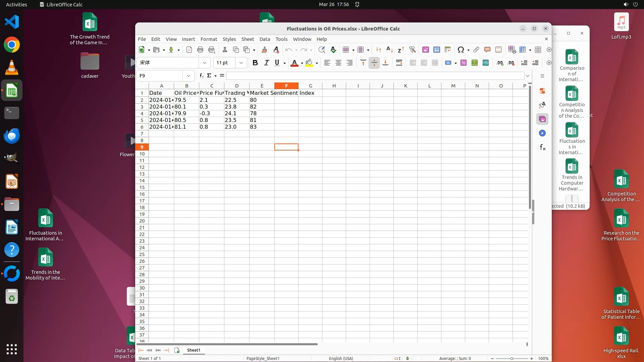Open the sidebar Functions deck
Screen dimensions: 644x362
pos(542,147)
